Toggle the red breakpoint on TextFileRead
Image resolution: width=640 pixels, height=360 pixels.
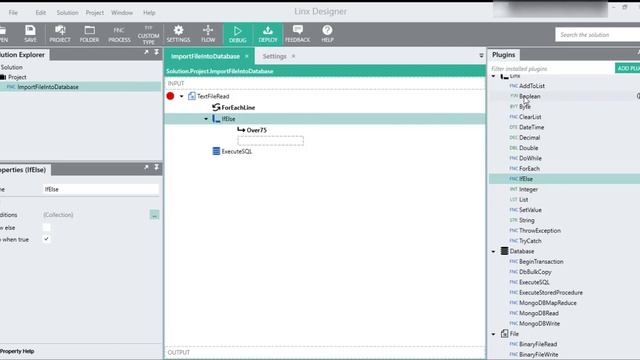coord(171,96)
